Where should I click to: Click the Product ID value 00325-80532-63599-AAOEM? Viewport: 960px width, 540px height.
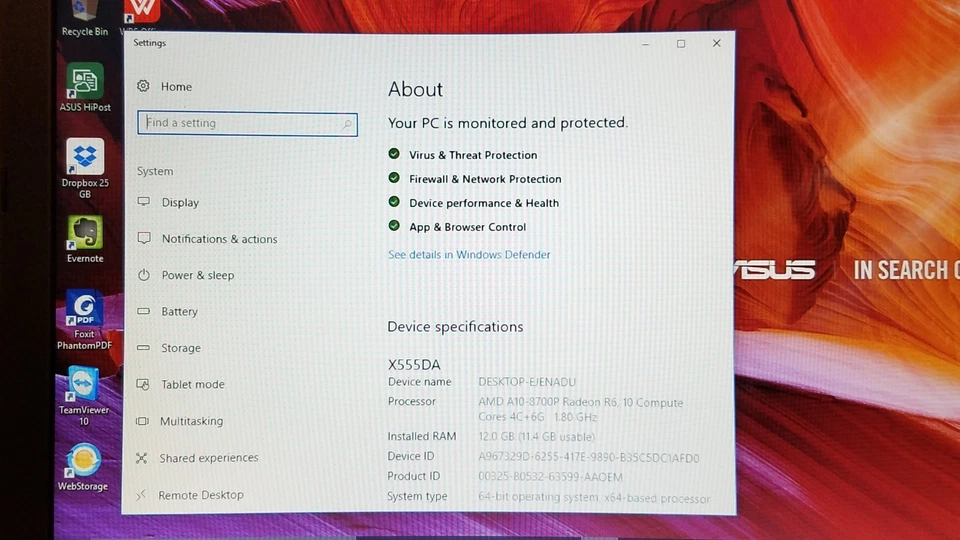coord(550,476)
